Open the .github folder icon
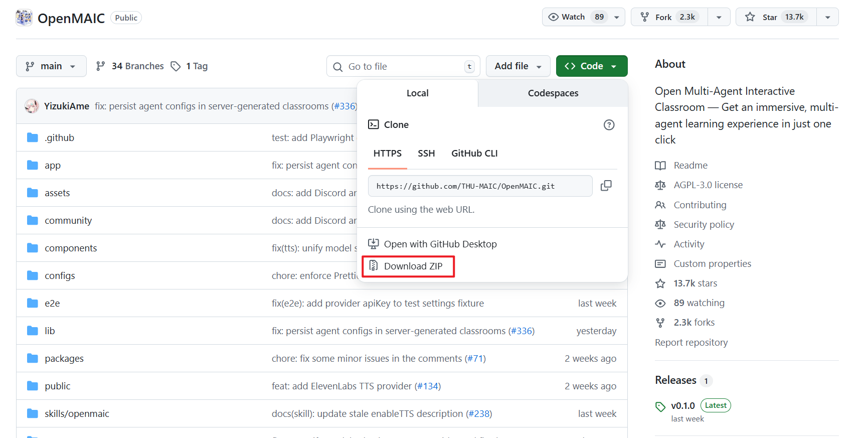 (33, 137)
